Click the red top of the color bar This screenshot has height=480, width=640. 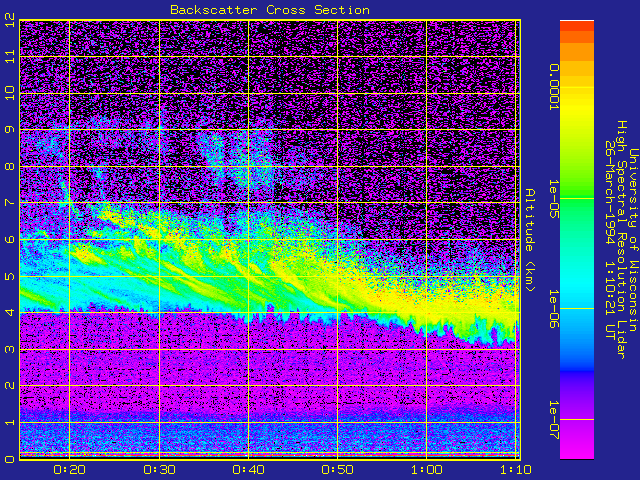pos(577,26)
